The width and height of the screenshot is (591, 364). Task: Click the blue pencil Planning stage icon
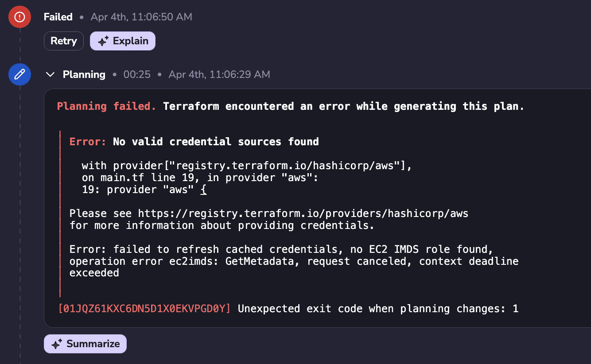click(x=19, y=74)
